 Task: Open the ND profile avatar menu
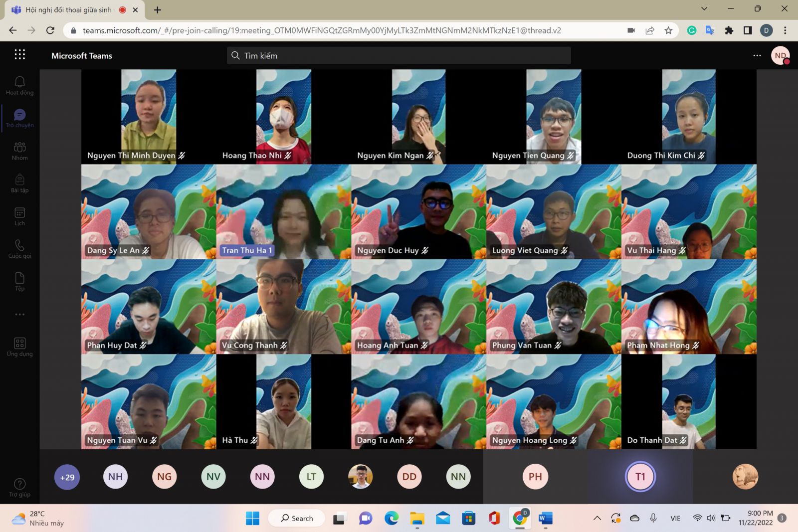coord(780,55)
